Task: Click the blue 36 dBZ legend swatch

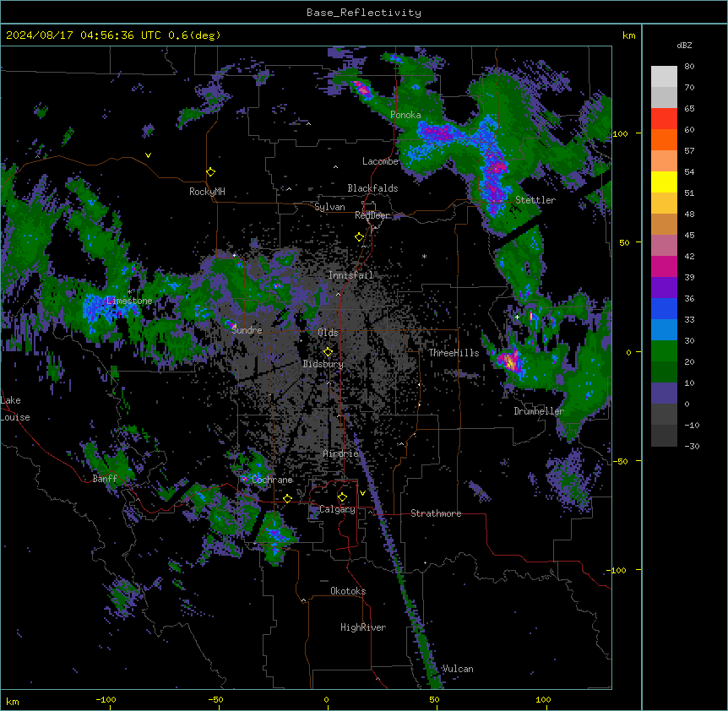Action: [x=664, y=308]
